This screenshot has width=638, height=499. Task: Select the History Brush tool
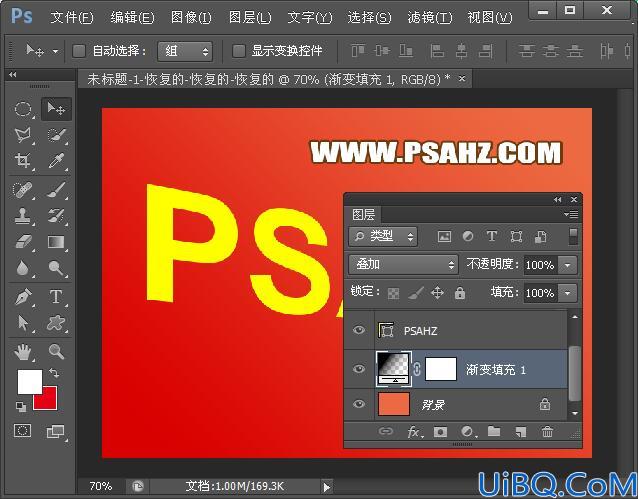point(56,216)
